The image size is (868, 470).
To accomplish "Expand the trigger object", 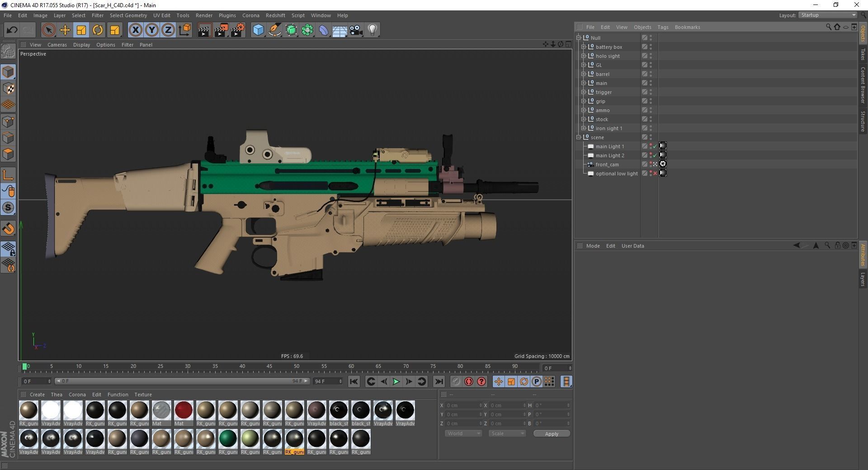I will (583, 92).
